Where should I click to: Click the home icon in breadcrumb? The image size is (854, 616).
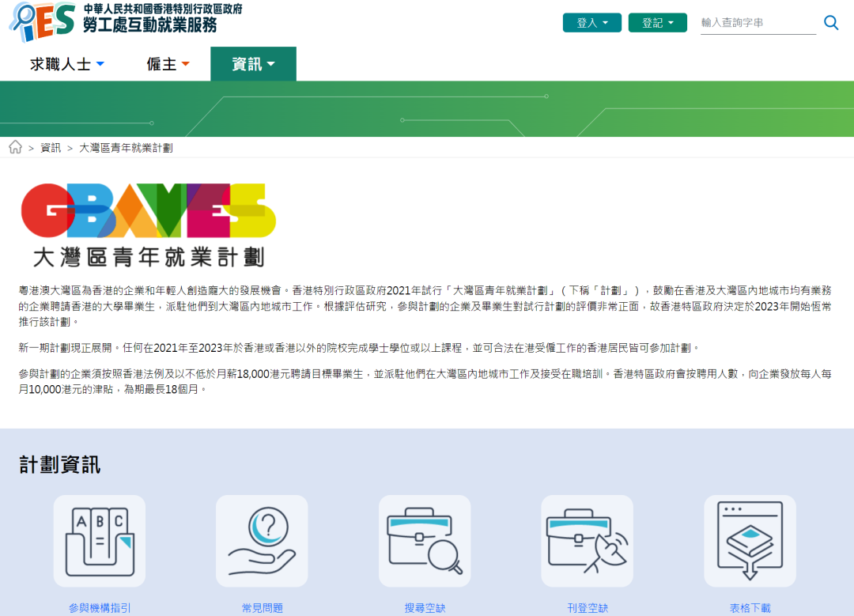click(x=15, y=147)
